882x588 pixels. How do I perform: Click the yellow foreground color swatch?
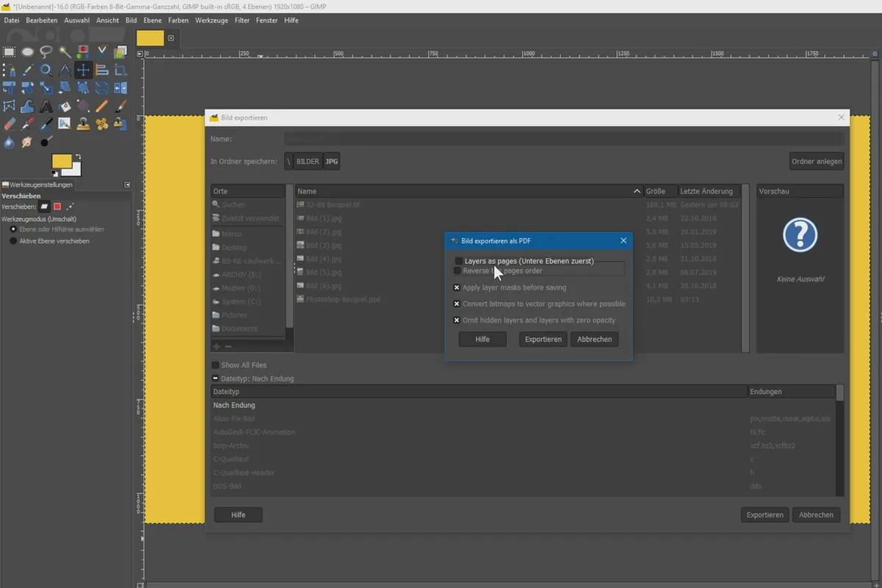[61, 161]
